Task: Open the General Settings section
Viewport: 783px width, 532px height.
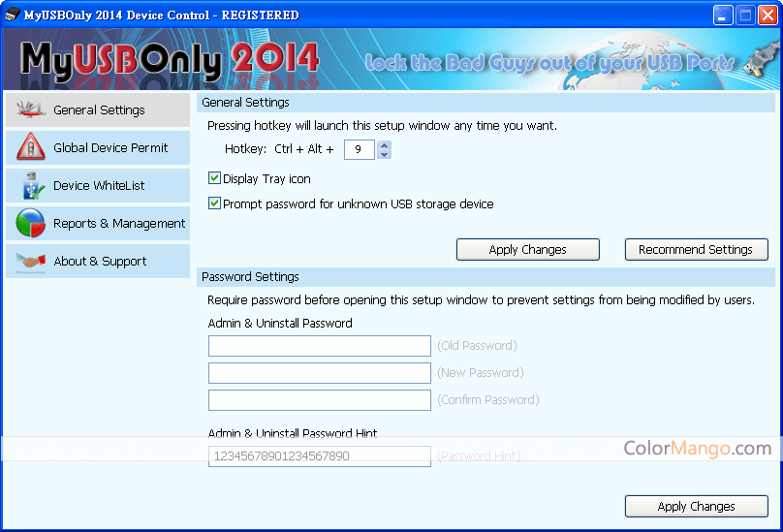Action: 98,110
